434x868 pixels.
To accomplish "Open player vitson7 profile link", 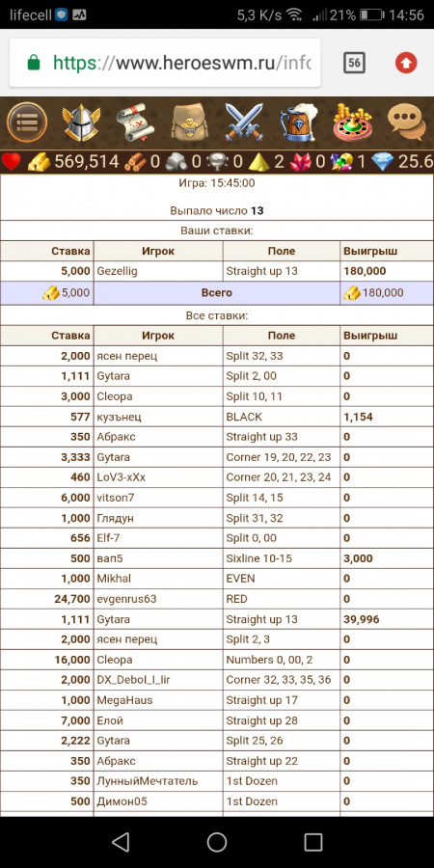I will click(116, 498).
